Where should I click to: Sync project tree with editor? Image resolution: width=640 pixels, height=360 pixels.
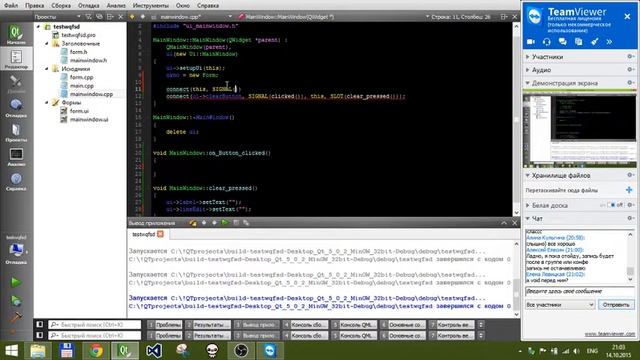pos(99,17)
